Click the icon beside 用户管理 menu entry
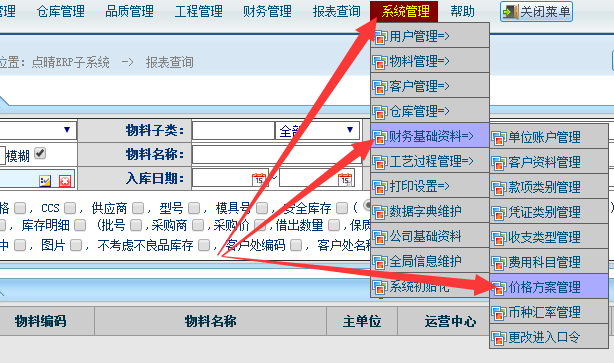This screenshot has height=363, width=614. tap(380, 37)
